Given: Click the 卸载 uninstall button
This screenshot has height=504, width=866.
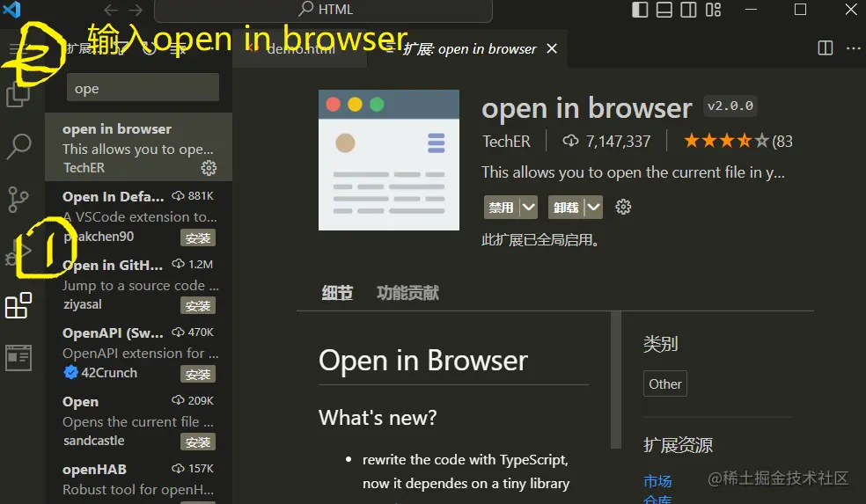Looking at the screenshot, I should click(566, 208).
